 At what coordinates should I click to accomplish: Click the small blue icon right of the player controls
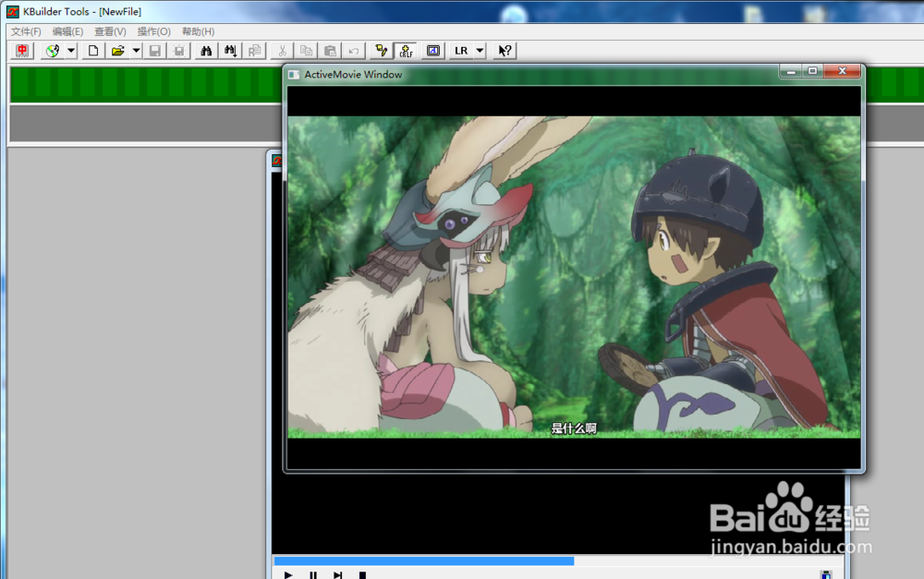point(826,575)
